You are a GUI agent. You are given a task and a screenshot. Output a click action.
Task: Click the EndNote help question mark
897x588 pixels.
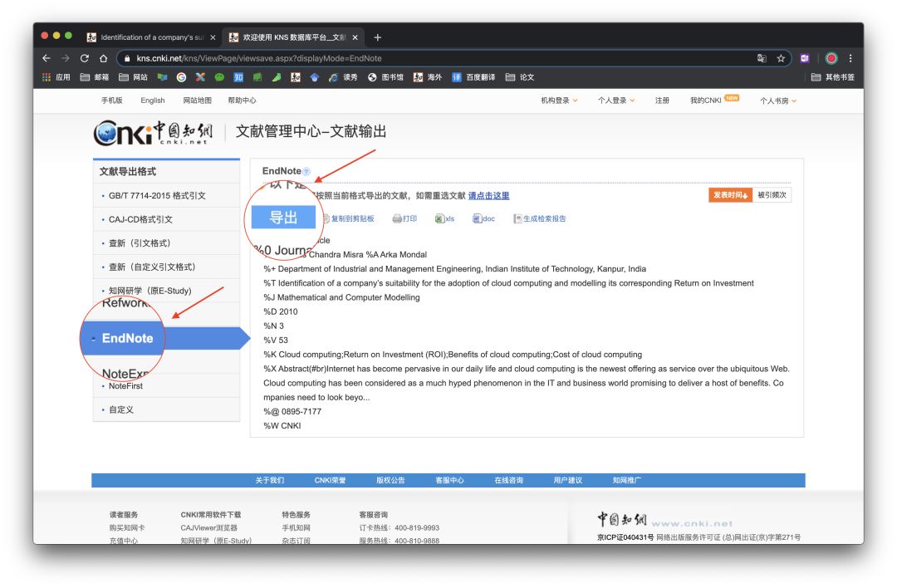(306, 172)
